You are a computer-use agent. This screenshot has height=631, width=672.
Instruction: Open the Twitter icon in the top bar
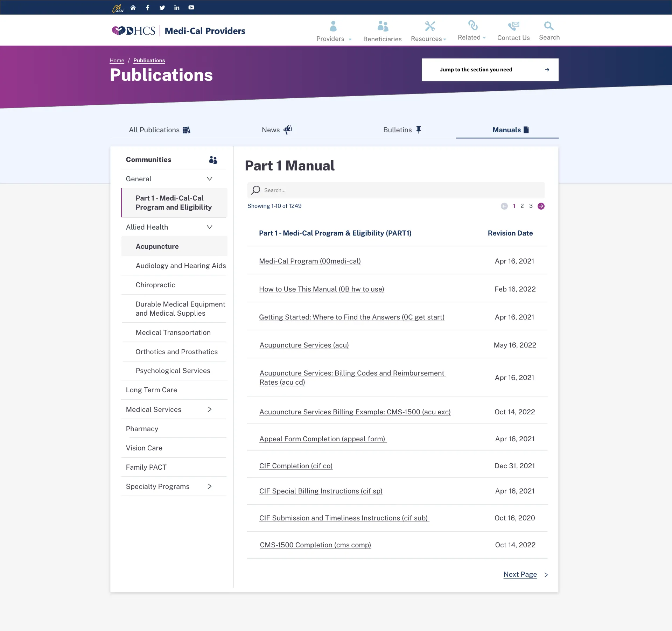tap(162, 7)
